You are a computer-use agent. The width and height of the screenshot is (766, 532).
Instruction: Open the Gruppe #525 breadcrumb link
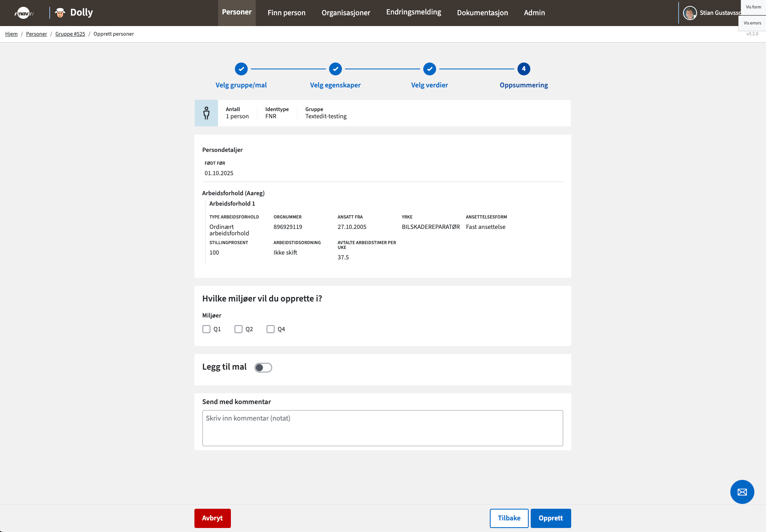pyautogui.click(x=70, y=34)
